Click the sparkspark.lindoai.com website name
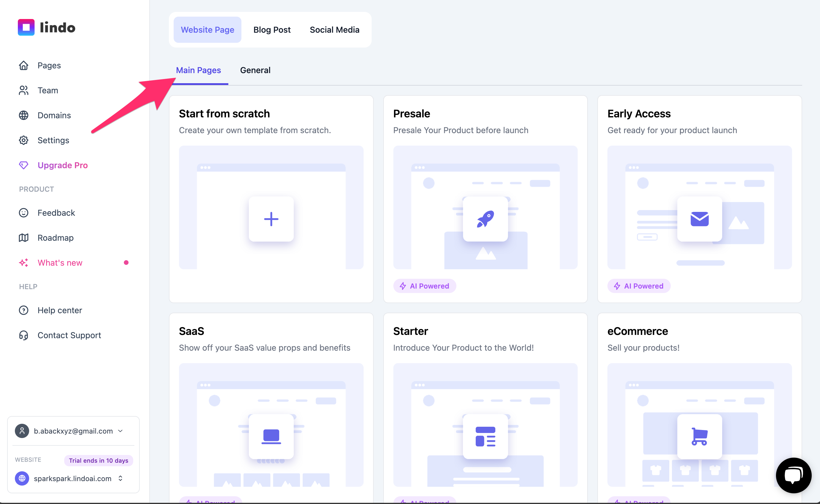 [73, 479]
